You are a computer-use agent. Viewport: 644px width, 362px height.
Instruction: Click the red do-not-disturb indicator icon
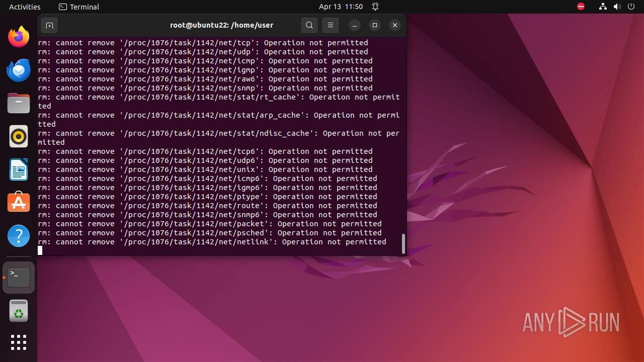(x=581, y=7)
